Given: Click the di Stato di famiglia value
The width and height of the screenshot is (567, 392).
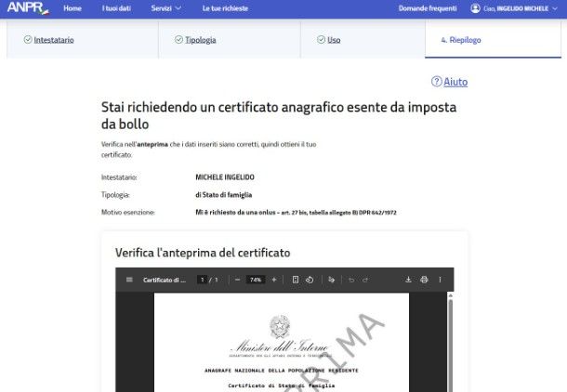Looking at the screenshot, I should [x=224, y=195].
